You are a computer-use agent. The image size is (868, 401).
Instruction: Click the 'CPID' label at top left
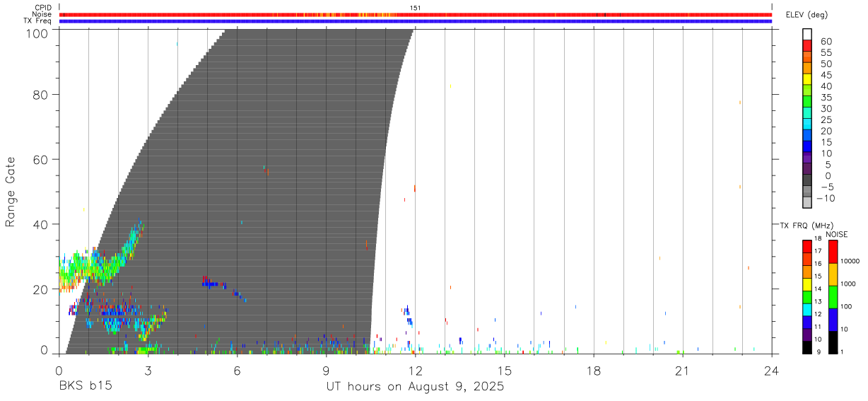(43, 8)
